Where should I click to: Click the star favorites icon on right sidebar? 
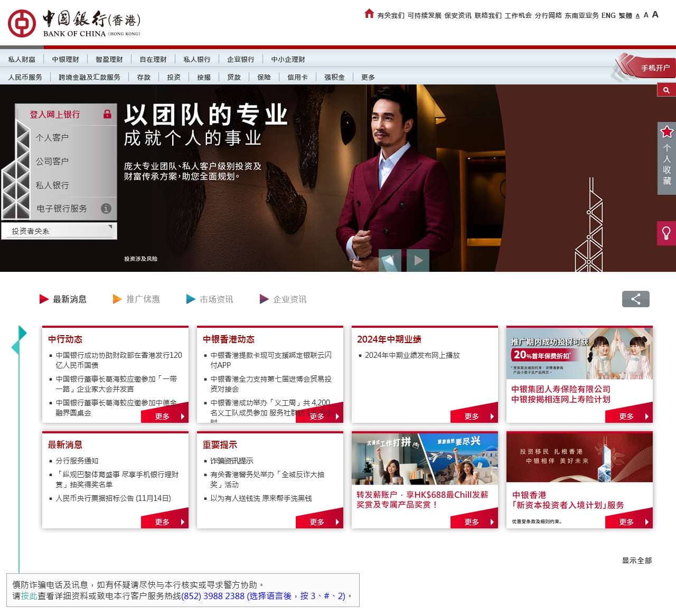point(667,131)
